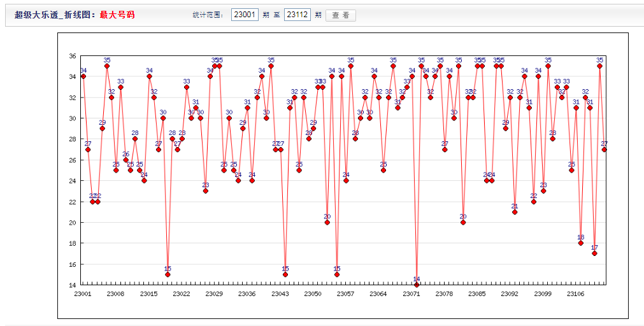Click the y-axis label 36
644x326 pixels.
point(73,56)
